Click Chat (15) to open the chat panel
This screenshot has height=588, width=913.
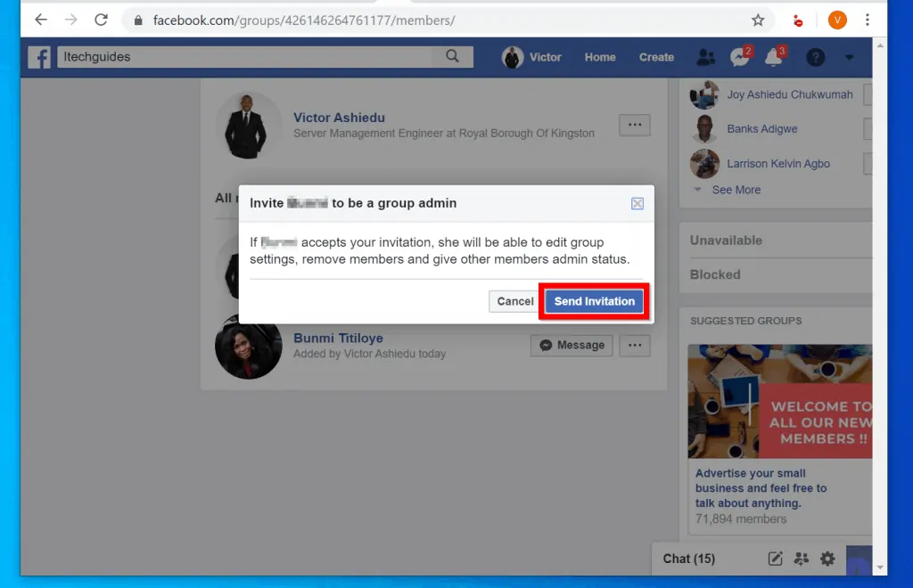click(689, 559)
